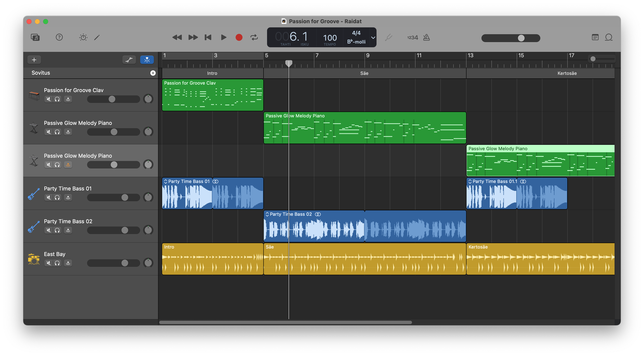
Task: Open the Notepad icon
Action: [595, 38]
